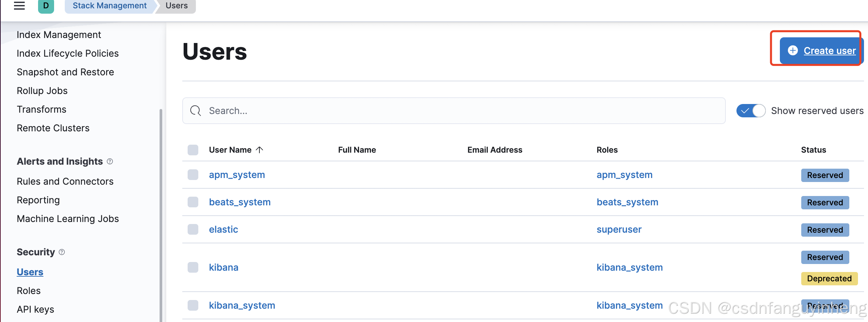This screenshot has height=322, width=868.
Task: Open Index Management in sidebar
Action: (x=59, y=35)
